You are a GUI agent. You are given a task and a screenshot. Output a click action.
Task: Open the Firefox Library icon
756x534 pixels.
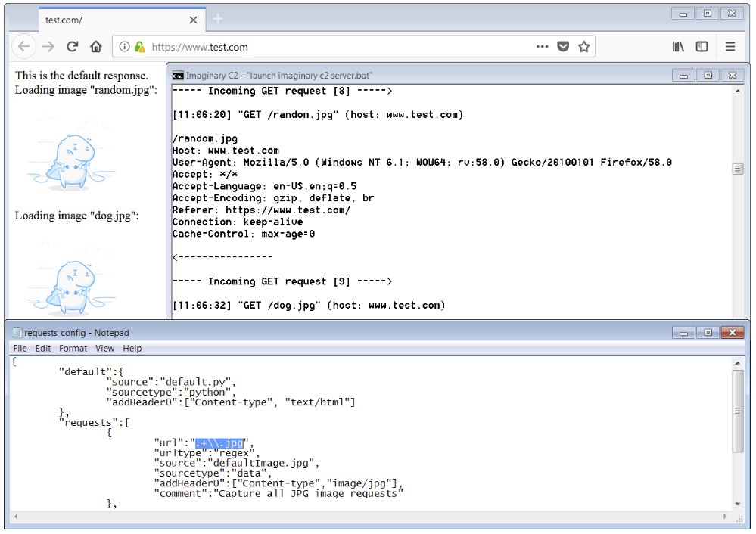678,47
